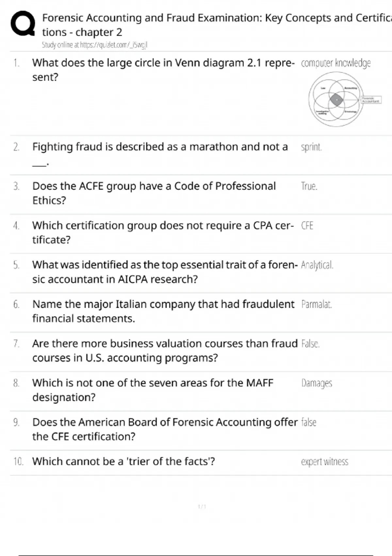
Task: Click the "sprint." answer
Action: coord(311,147)
